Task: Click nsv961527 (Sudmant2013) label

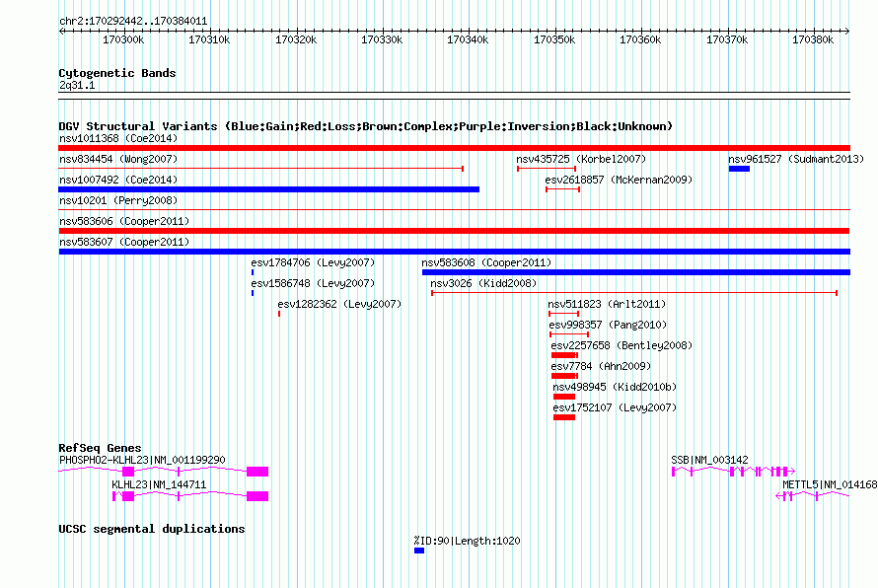Action: coord(796,159)
